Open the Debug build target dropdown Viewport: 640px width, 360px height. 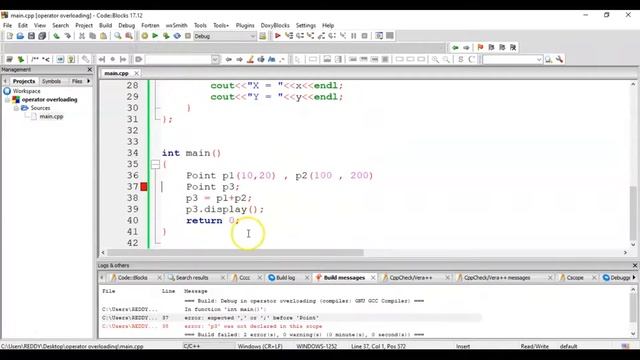click(x=224, y=36)
